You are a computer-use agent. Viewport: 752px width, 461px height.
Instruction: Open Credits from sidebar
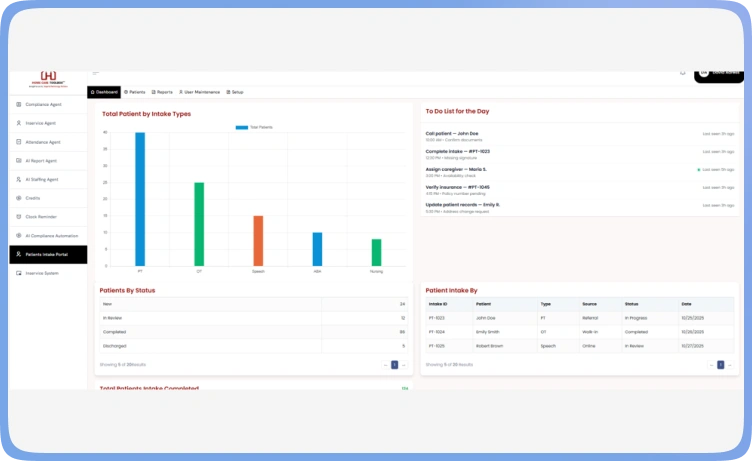pyautogui.click(x=48, y=198)
